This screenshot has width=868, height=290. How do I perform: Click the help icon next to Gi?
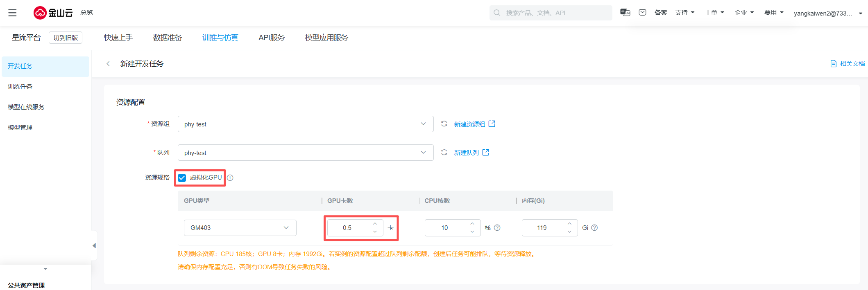coord(594,228)
